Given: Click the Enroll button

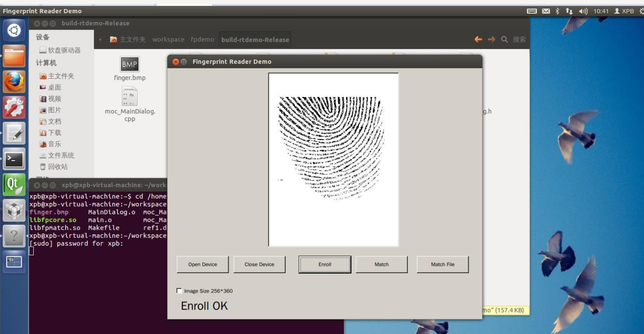Looking at the screenshot, I should [324, 264].
